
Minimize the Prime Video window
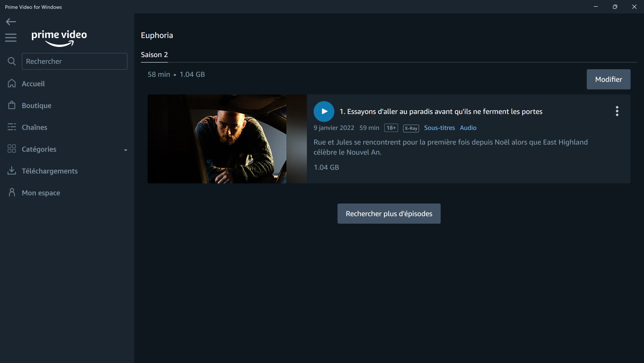pyautogui.click(x=596, y=7)
